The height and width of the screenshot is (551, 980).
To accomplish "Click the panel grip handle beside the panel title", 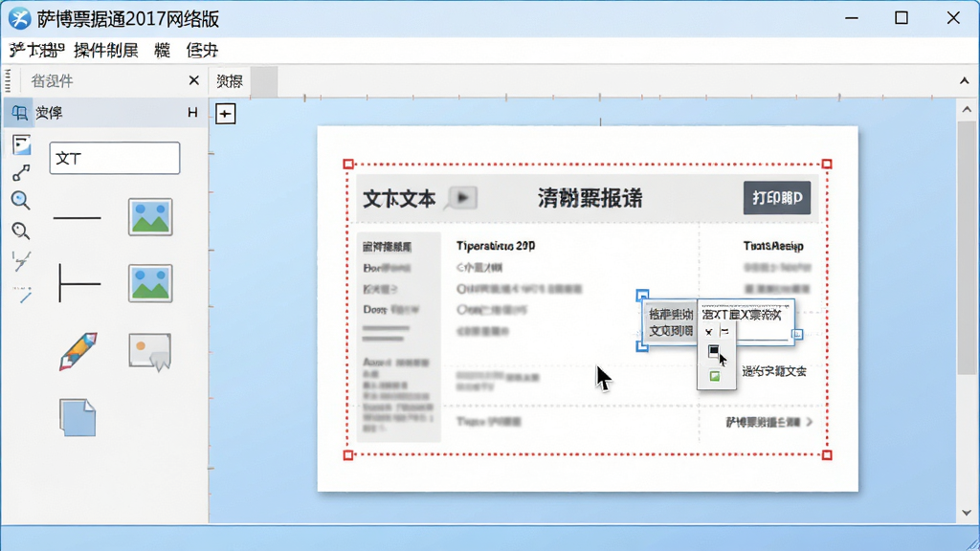I will (x=8, y=80).
